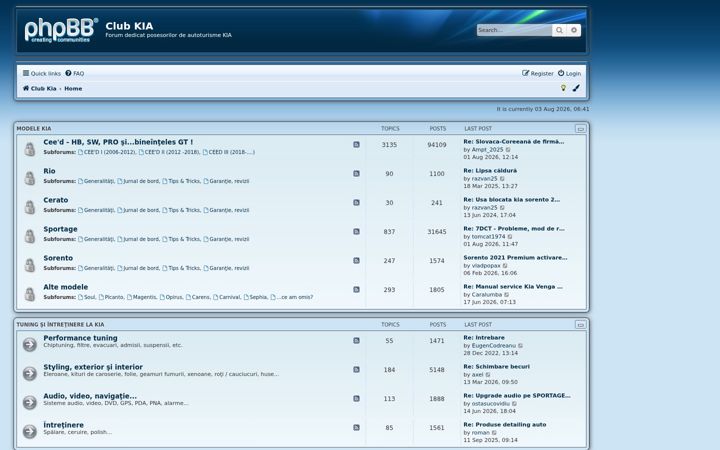The height and width of the screenshot is (450, 720).
Task: Go to Home breadcrumb
Action: pyautogui.click(x=73, y=88)
